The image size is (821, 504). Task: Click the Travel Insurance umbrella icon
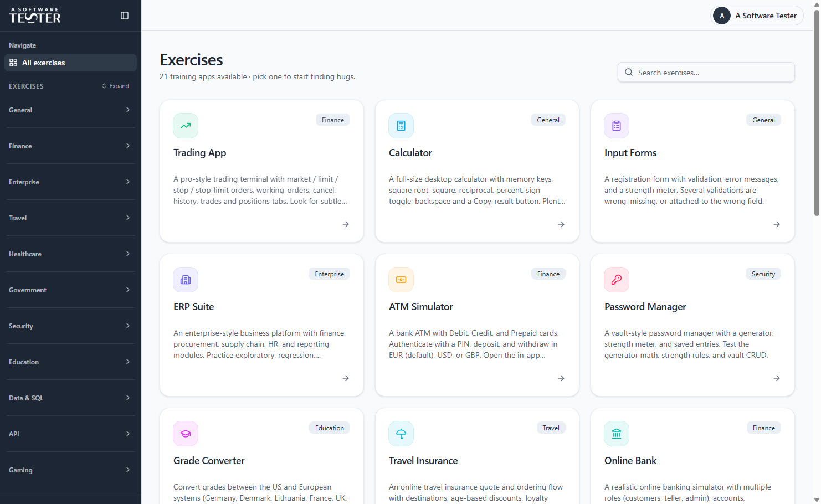(x=401, y=434)
